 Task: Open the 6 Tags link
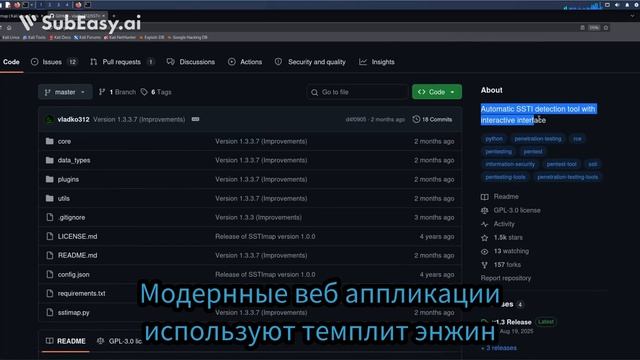pos(156,92)
